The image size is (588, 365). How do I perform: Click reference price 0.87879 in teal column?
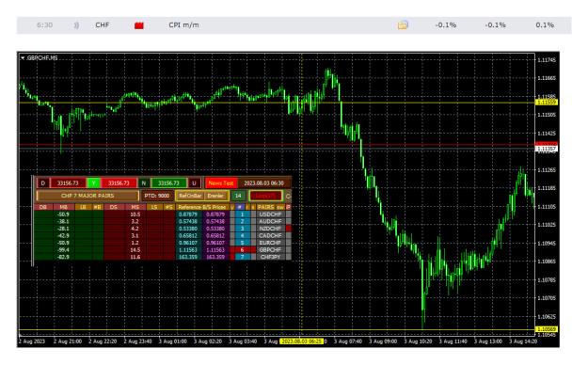click(x=188, y=214)
